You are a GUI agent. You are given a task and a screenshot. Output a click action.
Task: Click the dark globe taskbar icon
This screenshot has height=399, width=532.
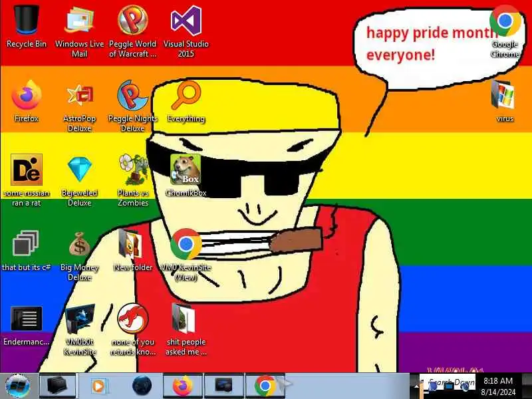click(142, 386)
